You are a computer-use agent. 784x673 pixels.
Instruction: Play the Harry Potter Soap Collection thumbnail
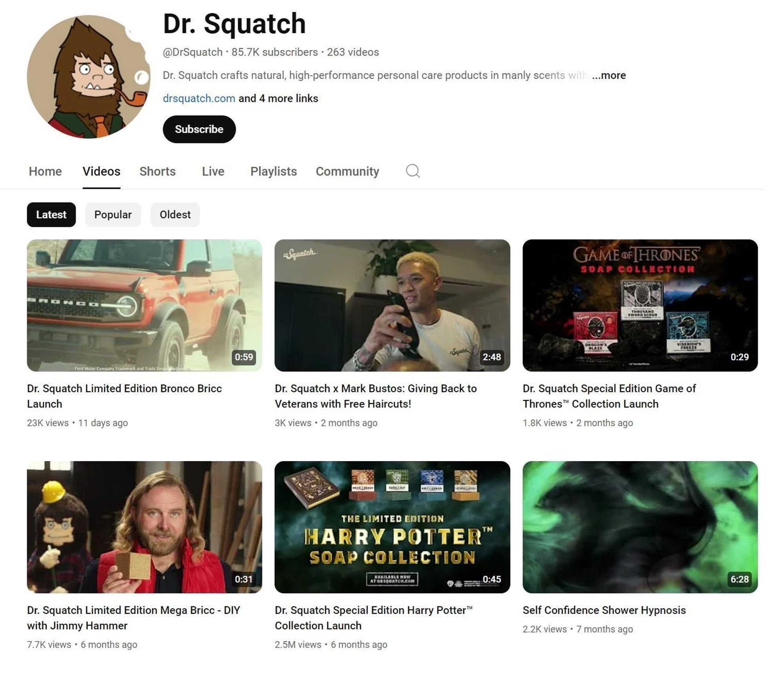pyautogui.click(x=392, y=527)
